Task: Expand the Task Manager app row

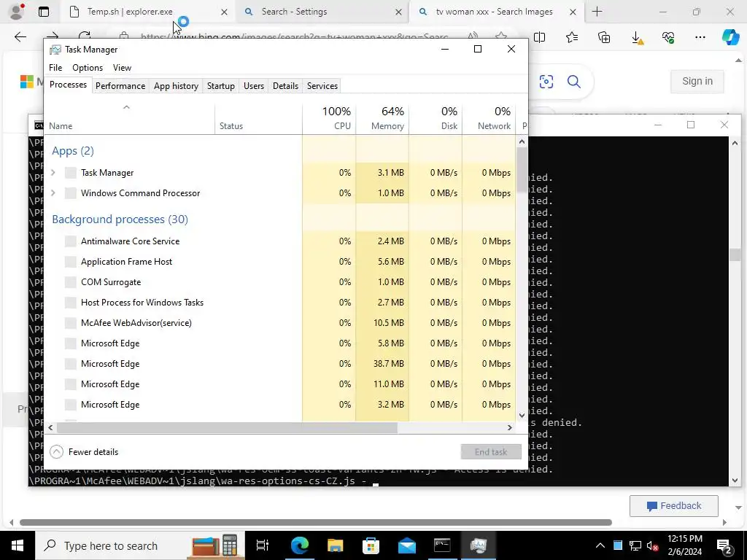Action: (53, 173)
